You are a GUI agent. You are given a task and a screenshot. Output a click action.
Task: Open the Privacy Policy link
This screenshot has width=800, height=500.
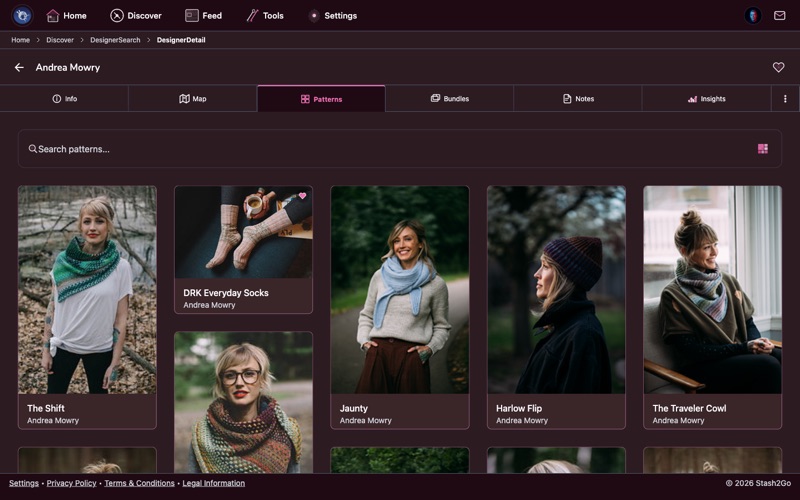pyautogui.click(x=71, y=483)
